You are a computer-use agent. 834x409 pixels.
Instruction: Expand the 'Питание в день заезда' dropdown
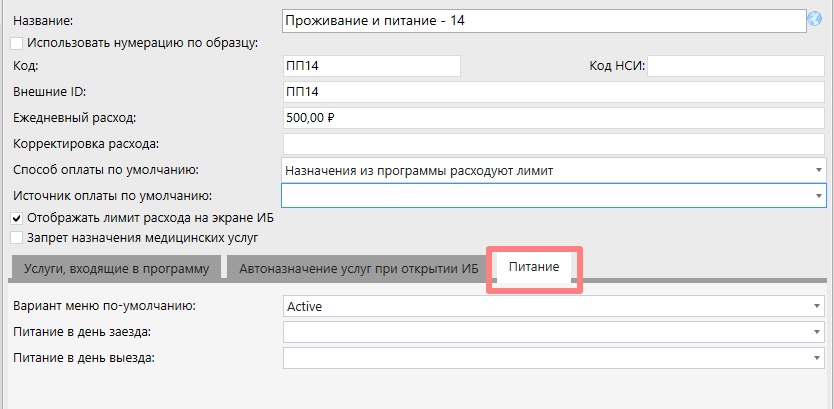click(x=818, y=331)
